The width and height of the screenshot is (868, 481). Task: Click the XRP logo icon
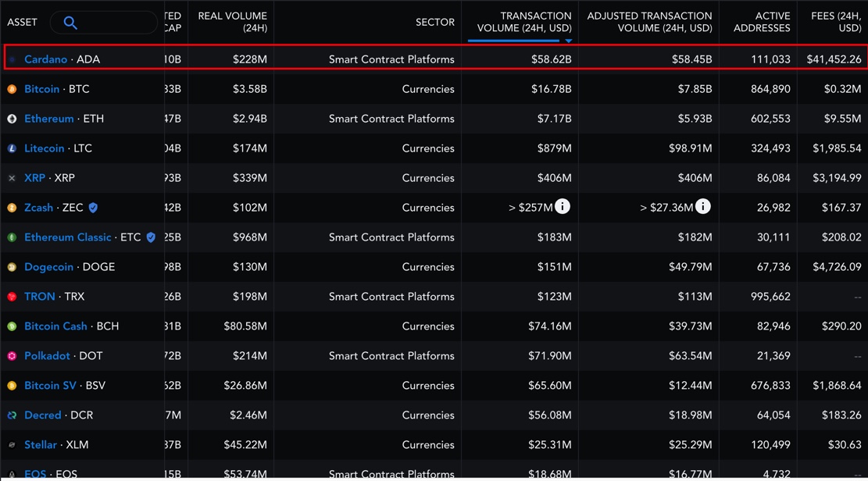(12, 178)
